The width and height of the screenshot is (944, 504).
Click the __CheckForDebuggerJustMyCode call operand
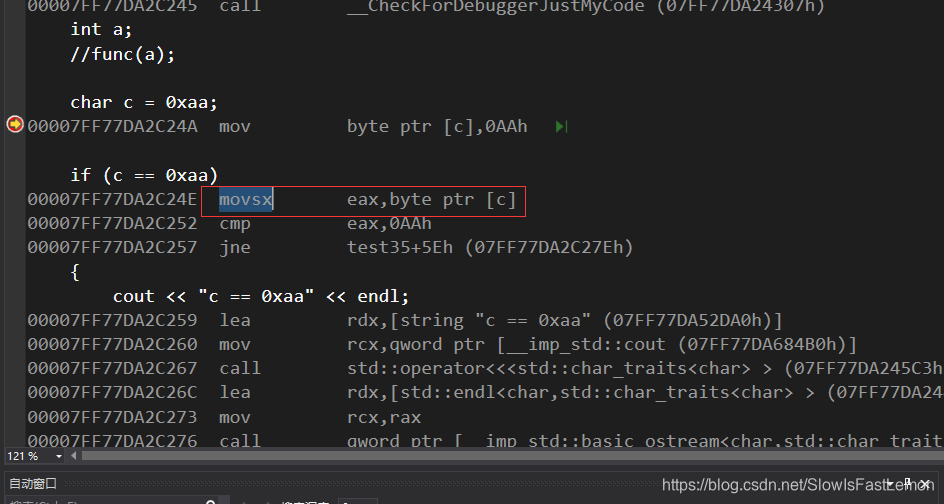point(586,7)
